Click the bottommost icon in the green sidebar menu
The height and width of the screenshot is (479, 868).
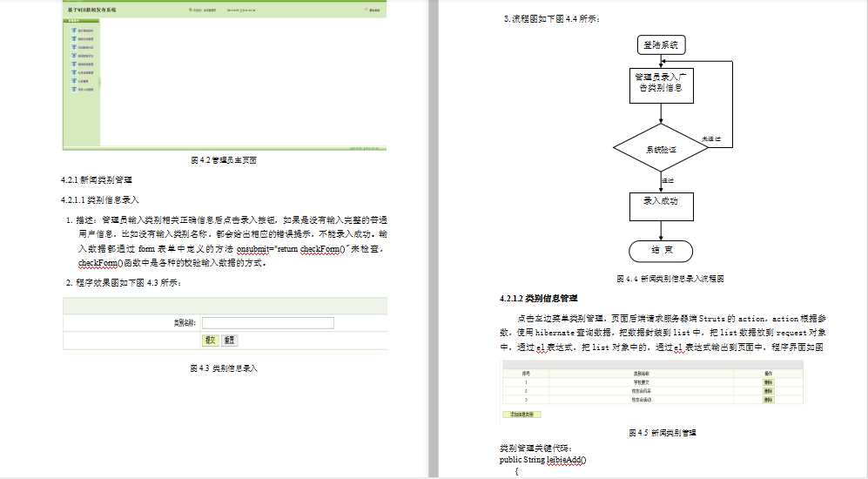click(x=75, y=89)
